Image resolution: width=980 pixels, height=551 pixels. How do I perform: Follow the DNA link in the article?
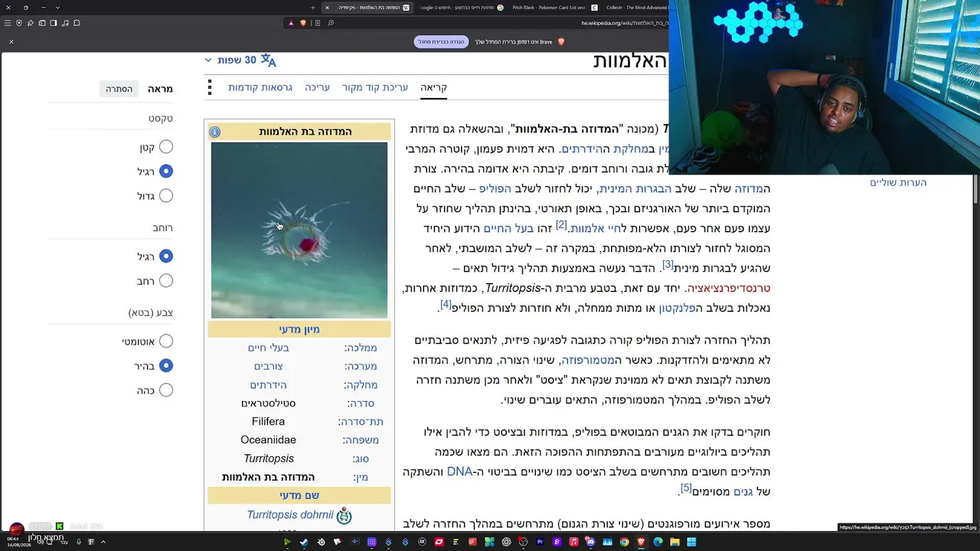coord(459,471)
